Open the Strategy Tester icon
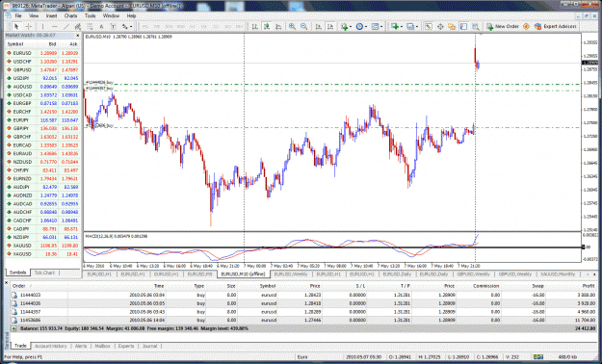Screen dimensions: 602x364 pos(476,27)
